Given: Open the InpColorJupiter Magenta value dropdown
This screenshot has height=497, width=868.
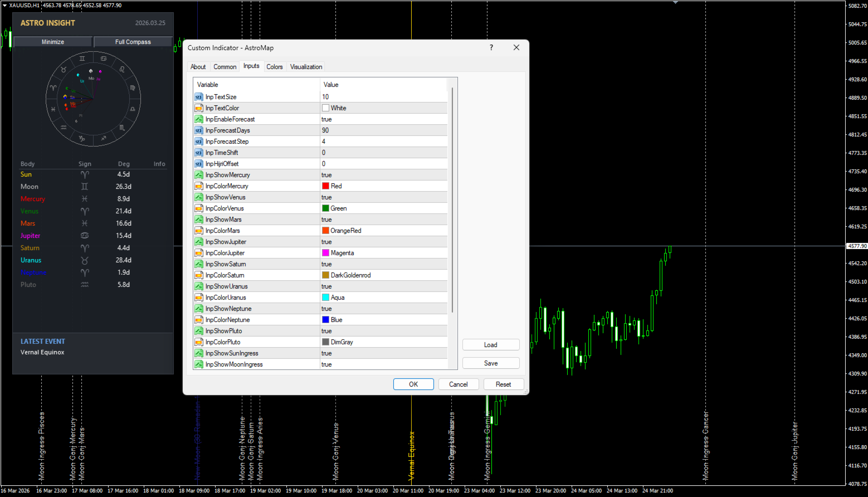Looking at the screenshot, I should (x=383, y=253).
